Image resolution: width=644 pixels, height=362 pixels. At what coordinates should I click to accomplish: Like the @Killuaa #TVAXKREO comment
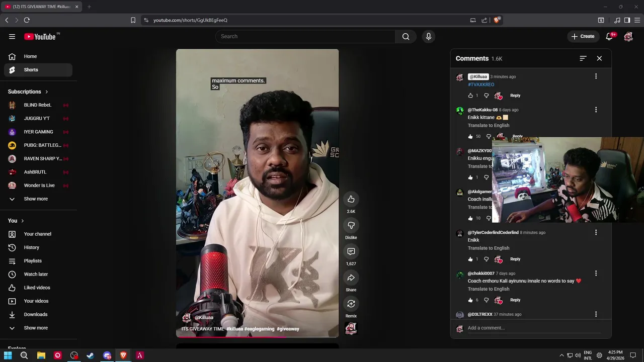(x=470, y=96)
